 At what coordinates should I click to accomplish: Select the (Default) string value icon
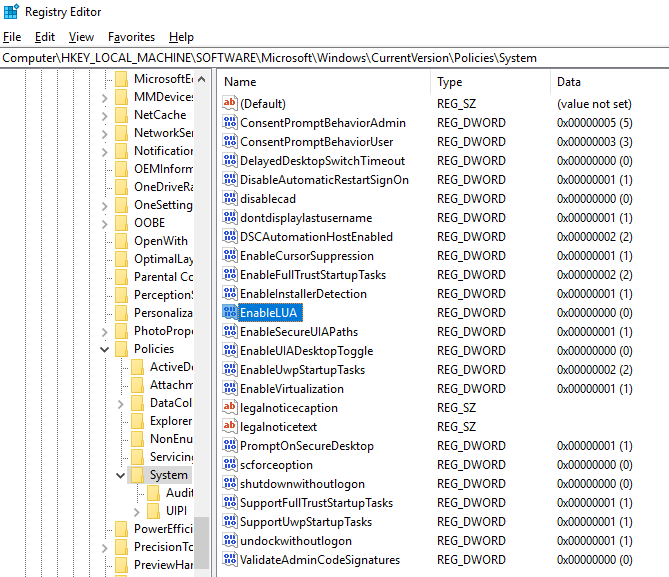pos(229,104)
